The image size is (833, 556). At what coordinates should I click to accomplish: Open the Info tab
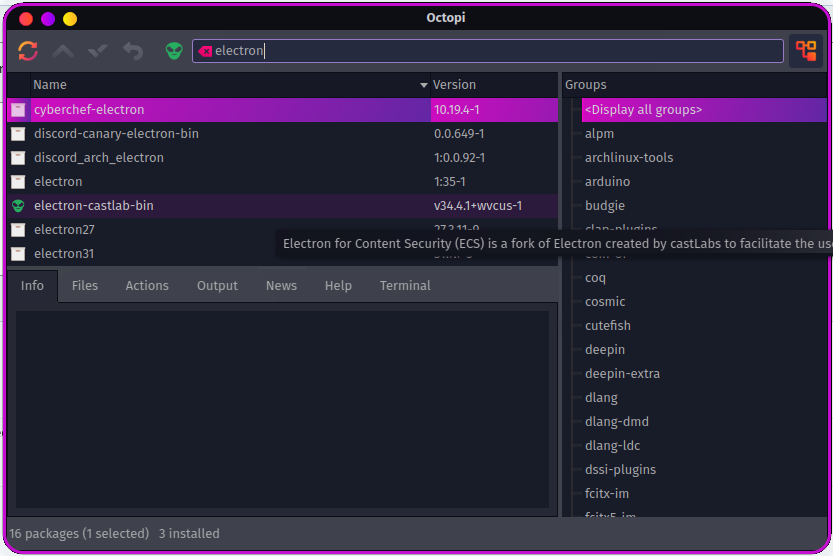pos(32,286)
